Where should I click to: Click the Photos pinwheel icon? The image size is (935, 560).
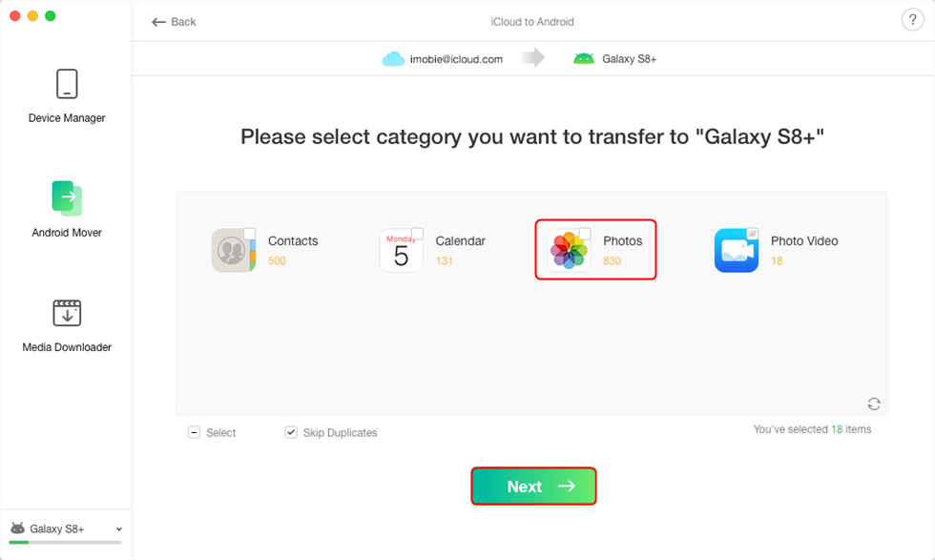pos(569,251)
